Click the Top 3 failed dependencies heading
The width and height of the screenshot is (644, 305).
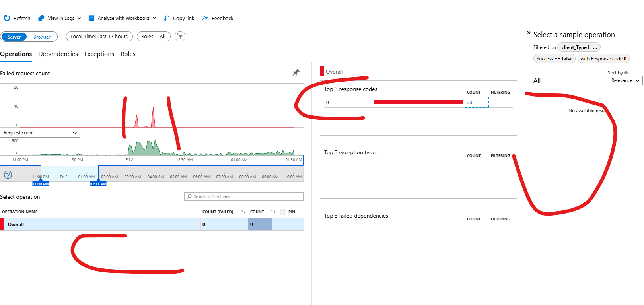click(x=356, y=216)
